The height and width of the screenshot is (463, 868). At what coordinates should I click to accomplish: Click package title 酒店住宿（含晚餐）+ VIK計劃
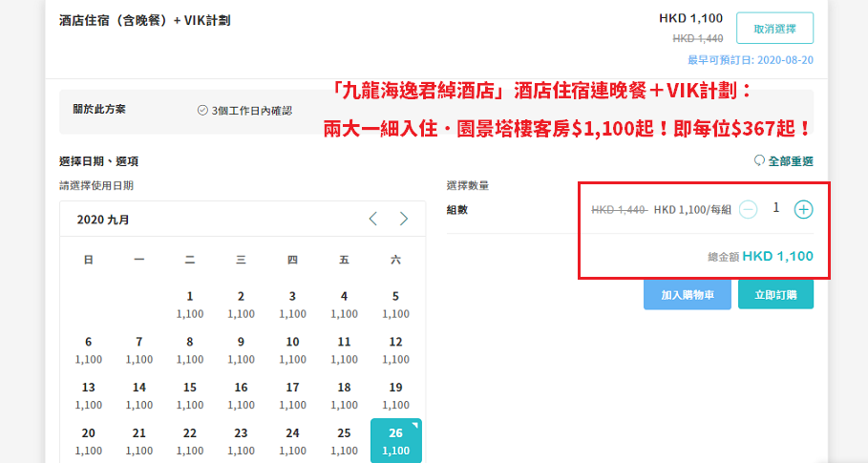(x=144, y=20)
